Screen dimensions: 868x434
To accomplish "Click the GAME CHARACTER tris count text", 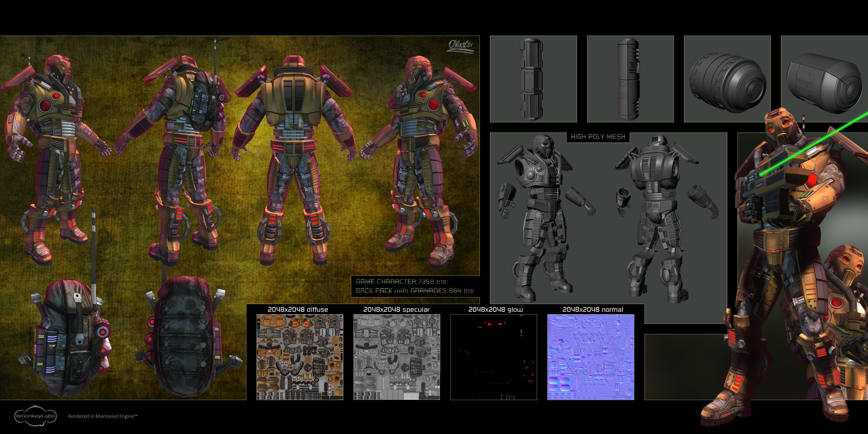I will [x=401, y=281].
